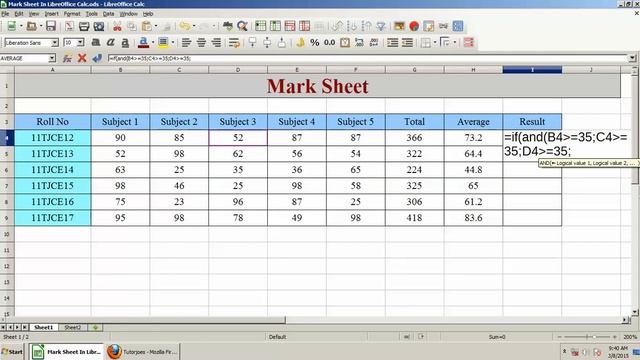Click the Undo arrow icon
Viewport: 640px width, 360px height.
coord(184,27)
